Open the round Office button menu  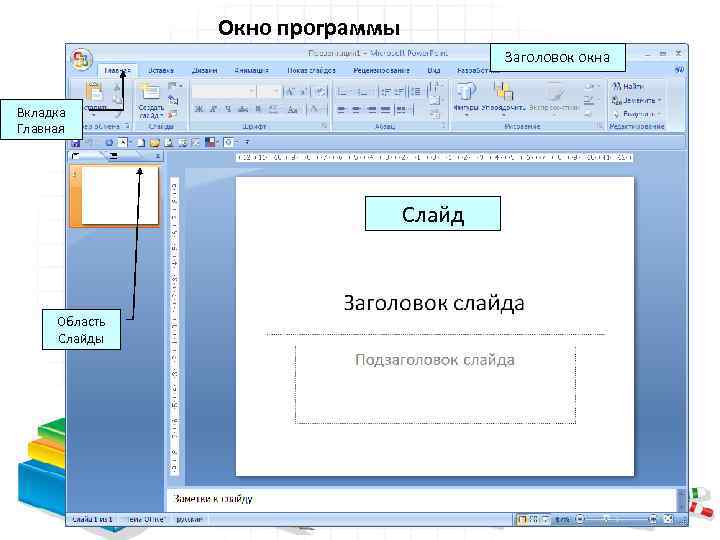[81, 59]
